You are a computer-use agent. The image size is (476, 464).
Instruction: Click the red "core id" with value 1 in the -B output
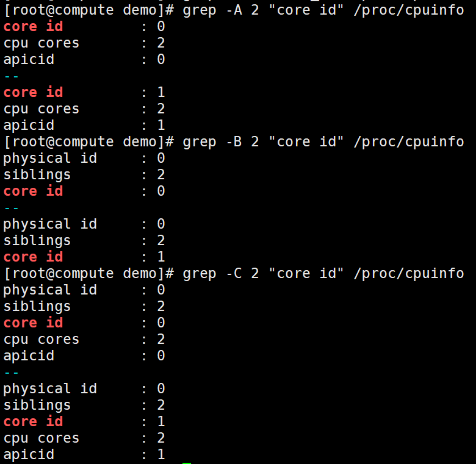click(33, 257)
